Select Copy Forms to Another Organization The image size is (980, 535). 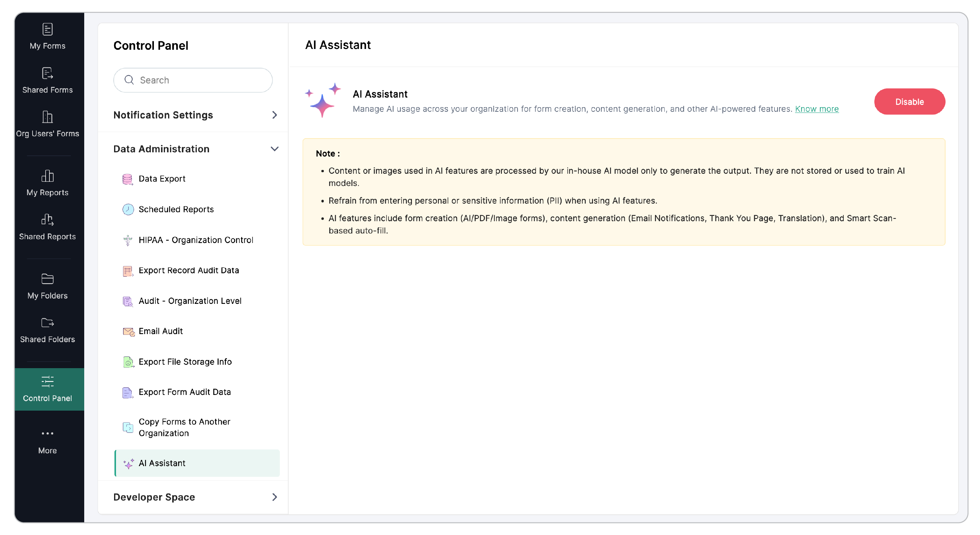coord(185,427)
